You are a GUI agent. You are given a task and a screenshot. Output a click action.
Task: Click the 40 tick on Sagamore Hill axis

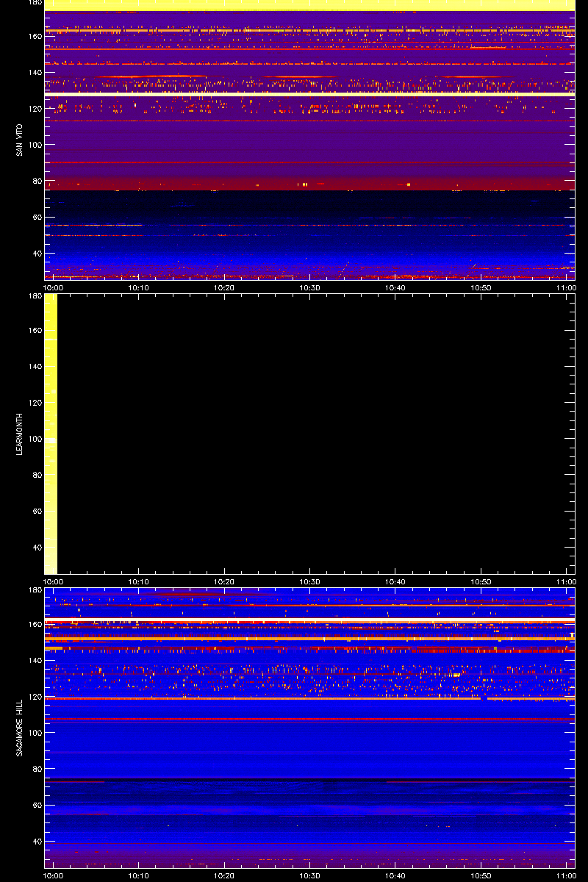(36, 842)
